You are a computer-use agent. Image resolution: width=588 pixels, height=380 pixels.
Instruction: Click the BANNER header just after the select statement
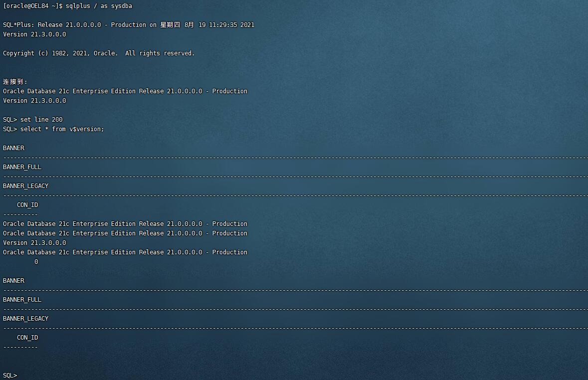pos(13,148)
